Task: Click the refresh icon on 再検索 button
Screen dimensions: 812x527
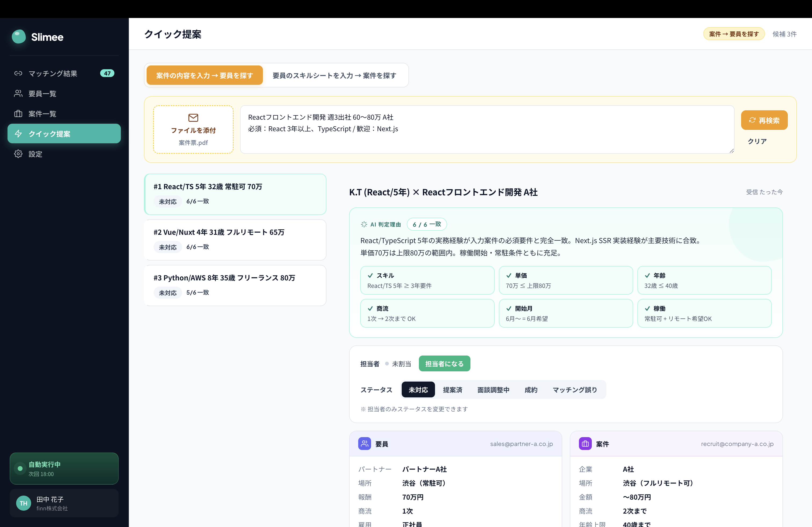Action: click(x=752, y=120)
